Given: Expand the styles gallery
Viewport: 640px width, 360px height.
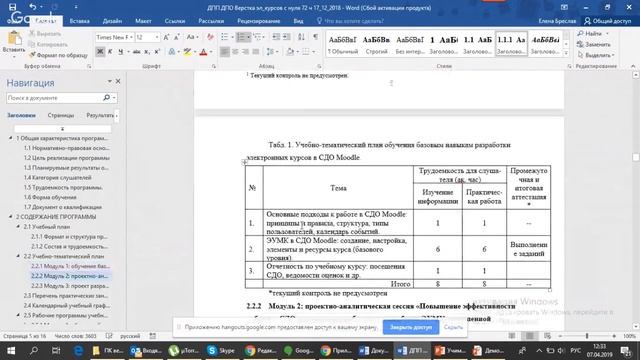Looking at the screenshot, I should 566,53.
